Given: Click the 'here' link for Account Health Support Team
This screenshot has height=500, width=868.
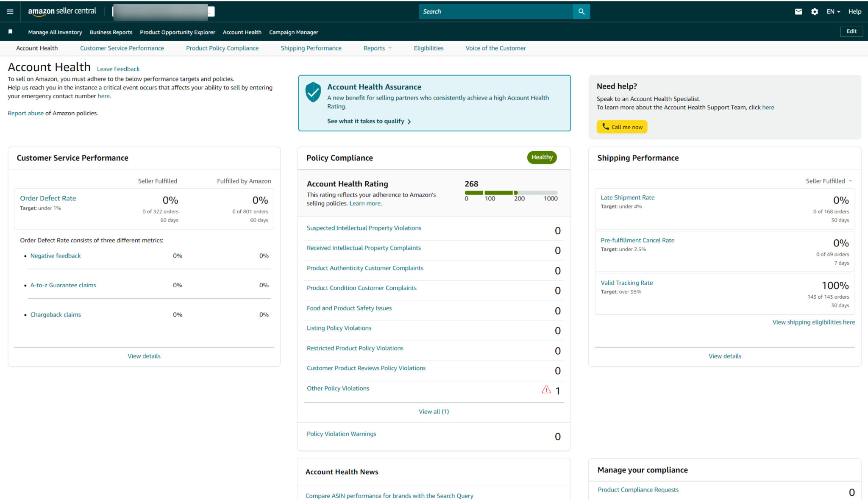Looking at the screenshot, I should pyautogui.click(x=768, y=108).
